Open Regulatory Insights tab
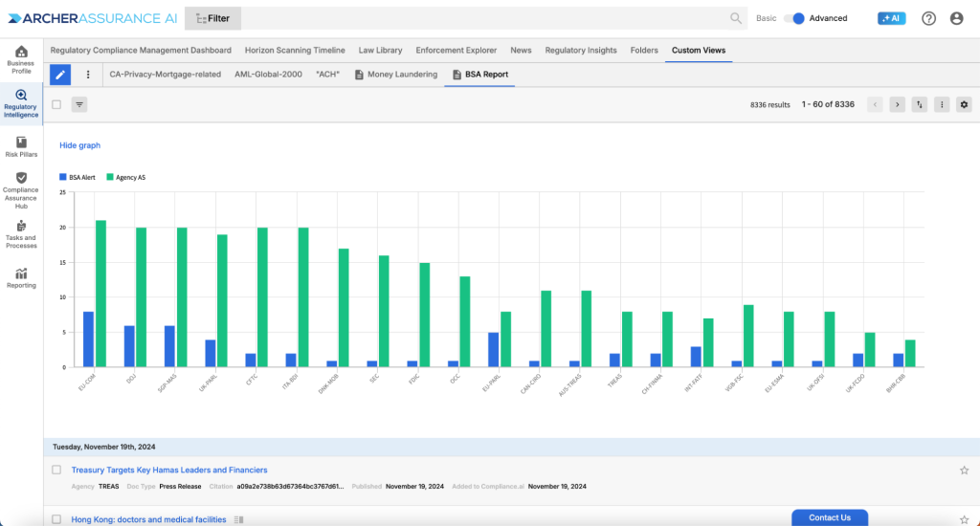 [581, 50]
